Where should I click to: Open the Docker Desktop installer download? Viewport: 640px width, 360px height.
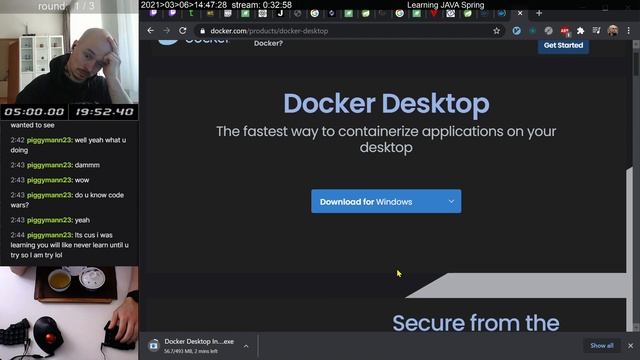coord(199,346)
